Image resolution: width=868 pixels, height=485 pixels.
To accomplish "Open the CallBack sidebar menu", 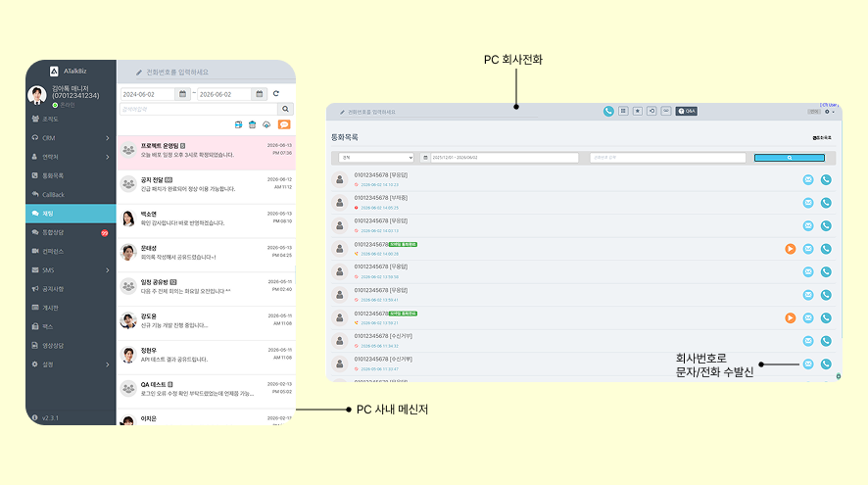I will [71, 194].
